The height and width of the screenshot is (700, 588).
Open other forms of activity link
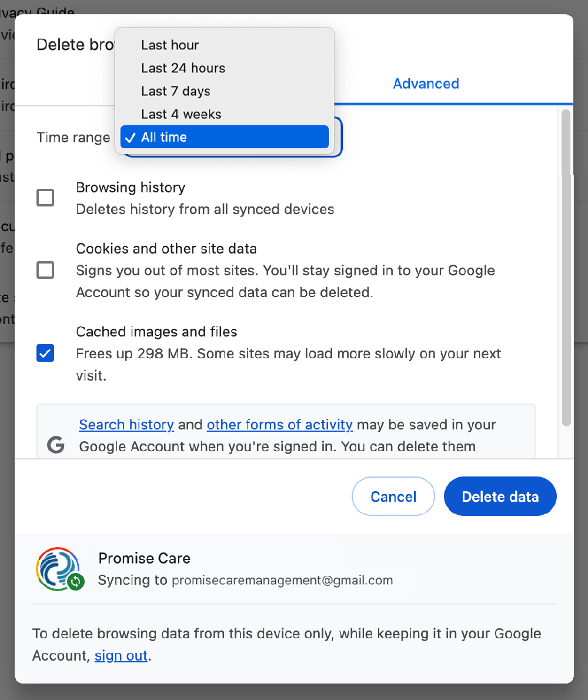[x=279, y=425]
